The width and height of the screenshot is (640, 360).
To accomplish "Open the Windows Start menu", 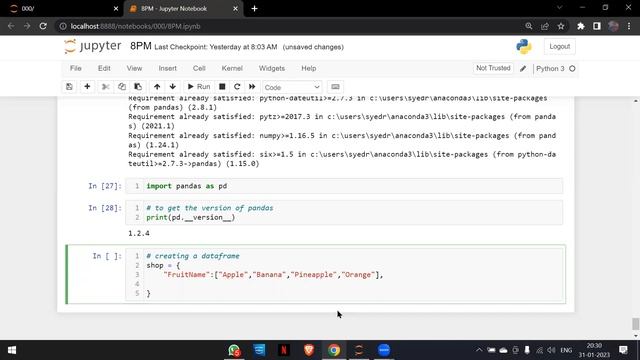I will click(12, 350).
